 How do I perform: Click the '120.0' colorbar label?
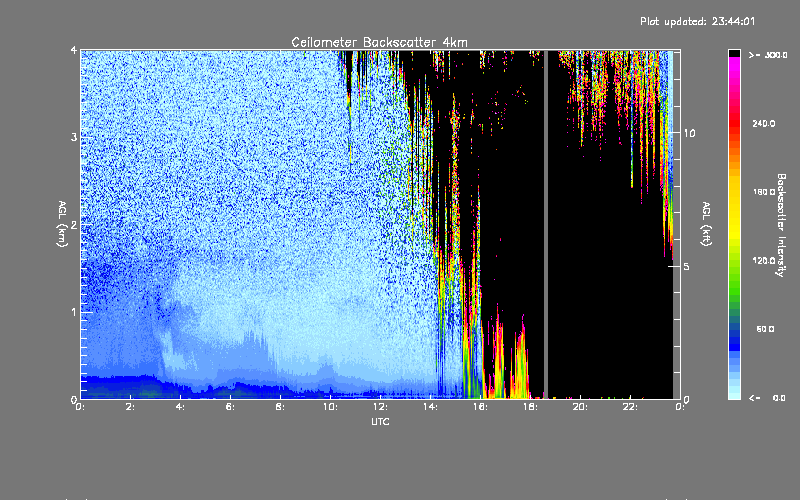pos(764,261)
